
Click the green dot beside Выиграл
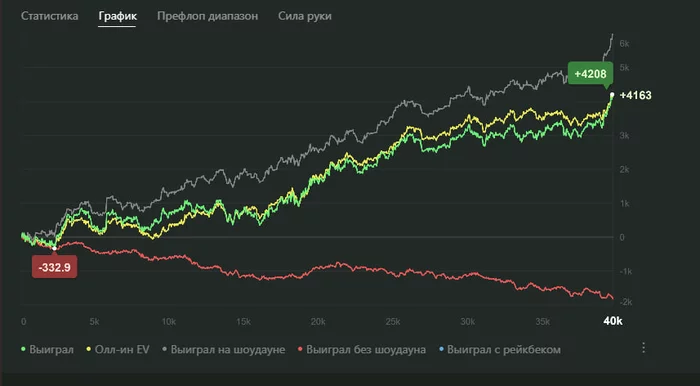23,349
